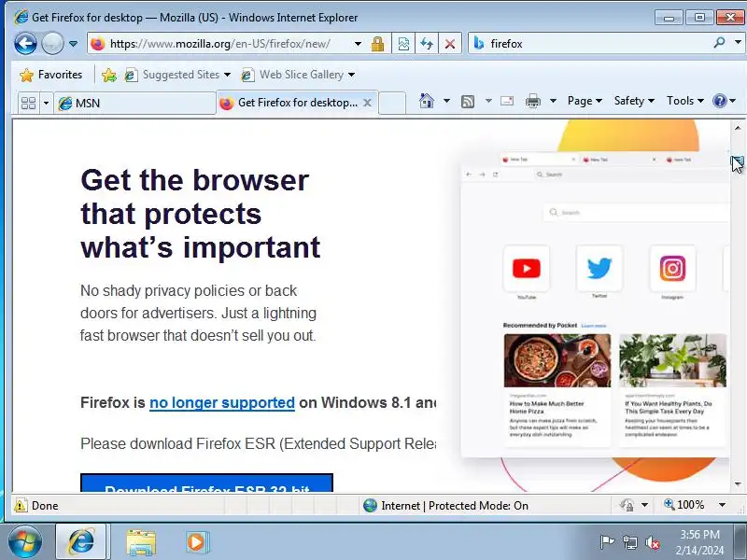
Task: Print the page with the printer icon
Action: point(532,101)
